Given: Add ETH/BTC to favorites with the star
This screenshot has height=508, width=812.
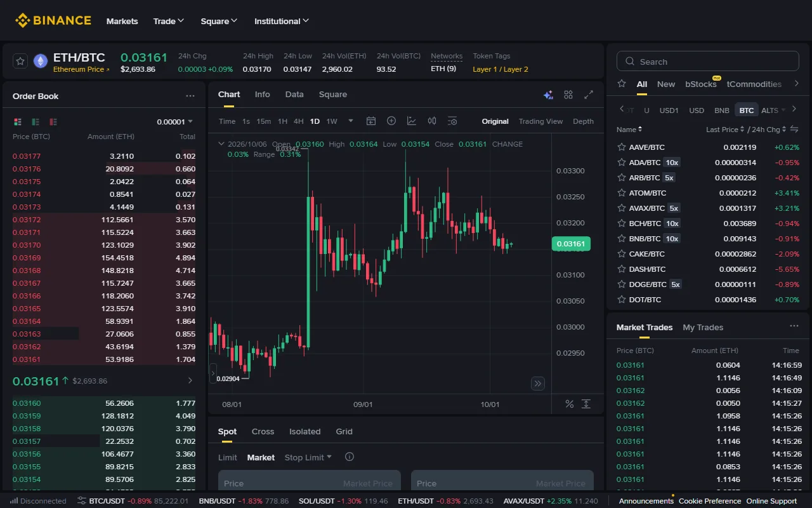Looking at the screenshot, I should [x=20, y=61].
